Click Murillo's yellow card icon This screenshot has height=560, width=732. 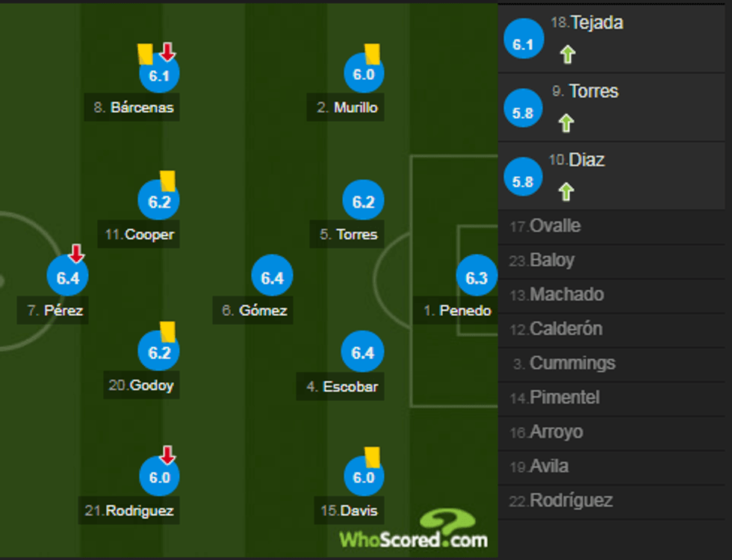[x=373, y=53]
